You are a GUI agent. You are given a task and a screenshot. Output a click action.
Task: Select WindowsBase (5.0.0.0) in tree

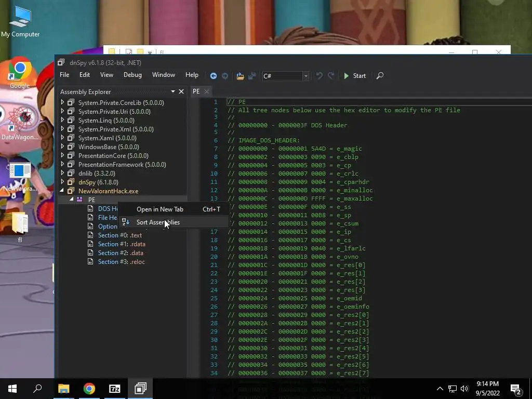109,147
